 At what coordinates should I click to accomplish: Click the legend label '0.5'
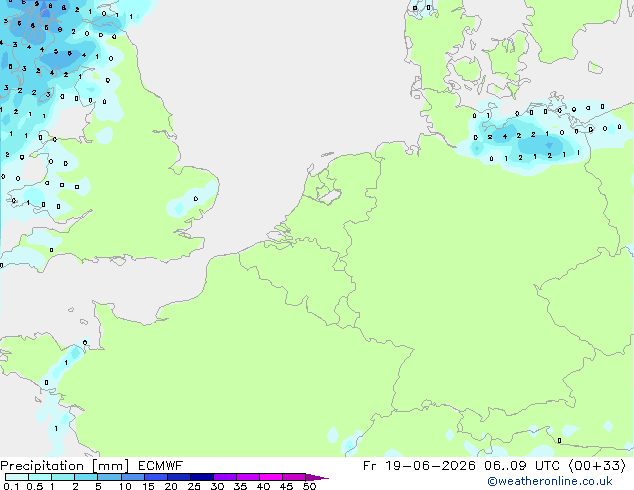tap(35, 486)
